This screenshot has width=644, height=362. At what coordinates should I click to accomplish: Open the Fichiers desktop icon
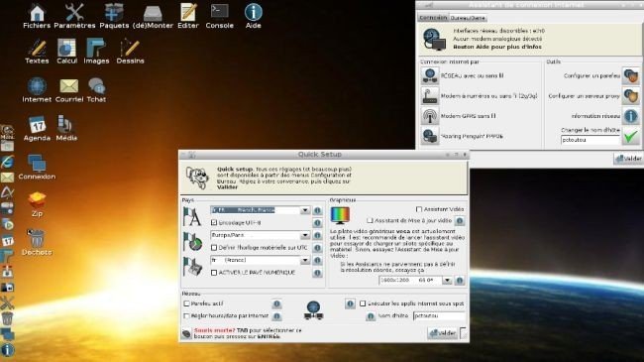pyautogui.click(x=37, y=16)
